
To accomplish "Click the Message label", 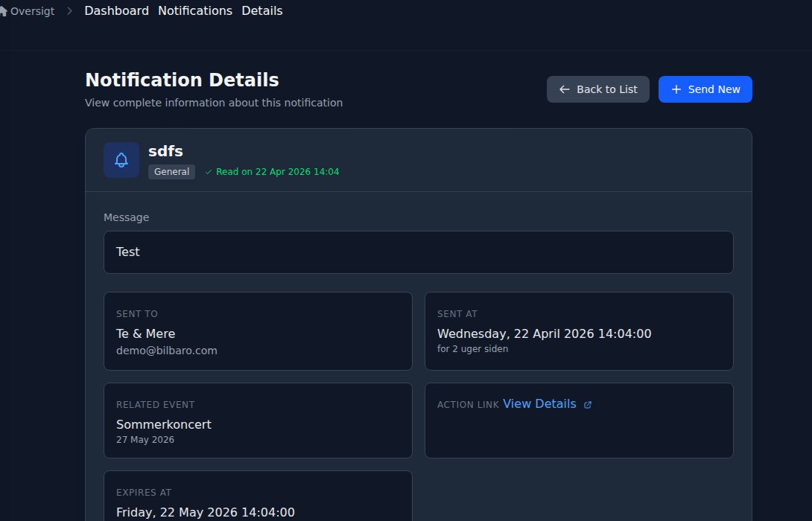I will 127,217.
